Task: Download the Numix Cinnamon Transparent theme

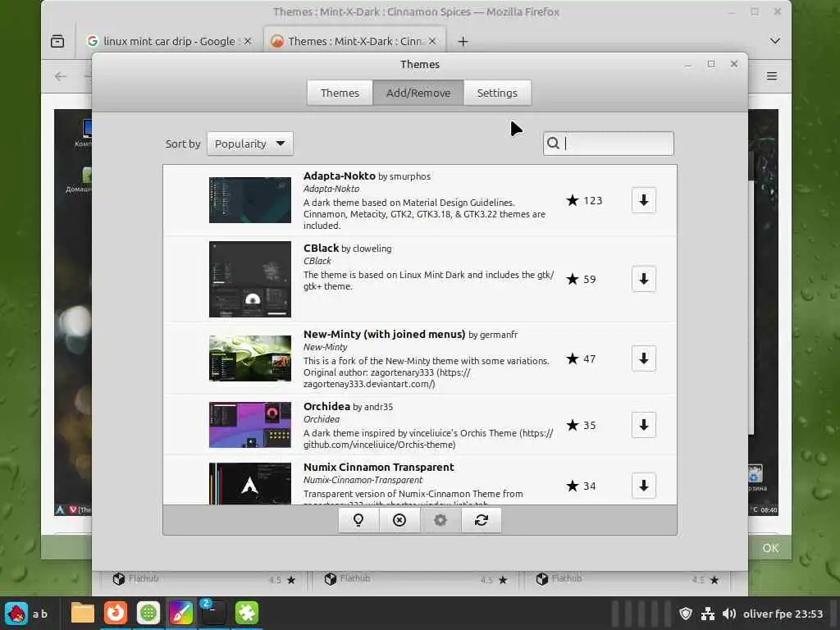Action: 643,486
